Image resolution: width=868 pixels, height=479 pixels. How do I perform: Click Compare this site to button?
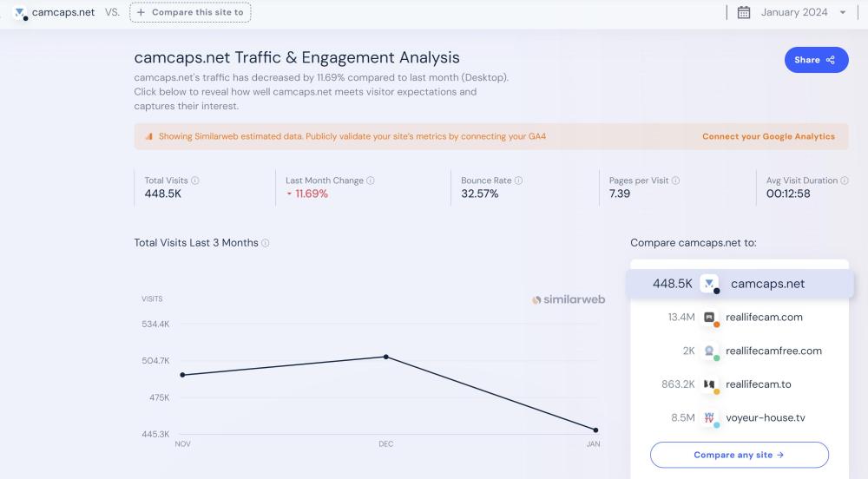click(x=191, y=12)
